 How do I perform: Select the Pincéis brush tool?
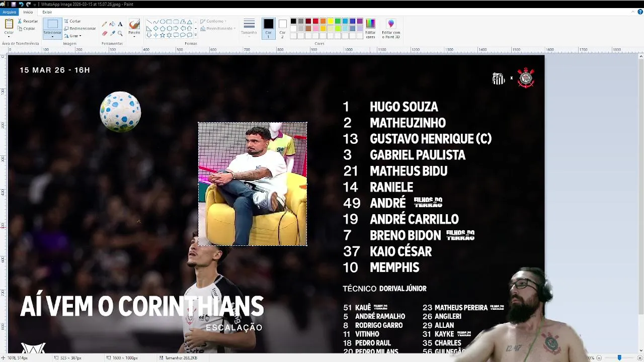click(x=134, y=24)
